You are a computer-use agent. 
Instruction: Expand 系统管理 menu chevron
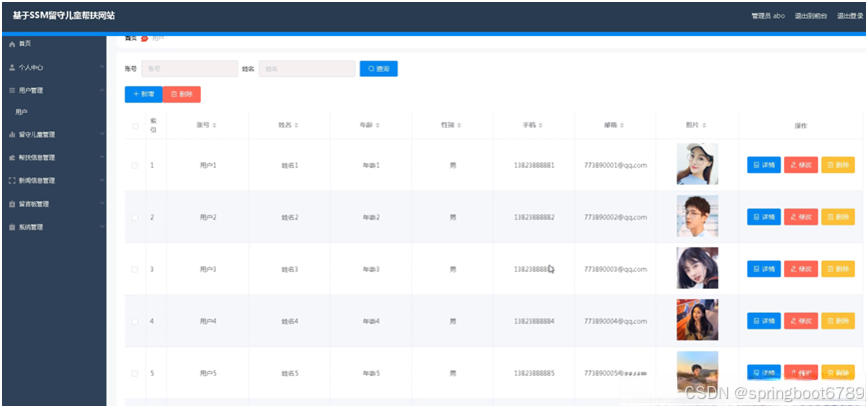tap(102, 227)
